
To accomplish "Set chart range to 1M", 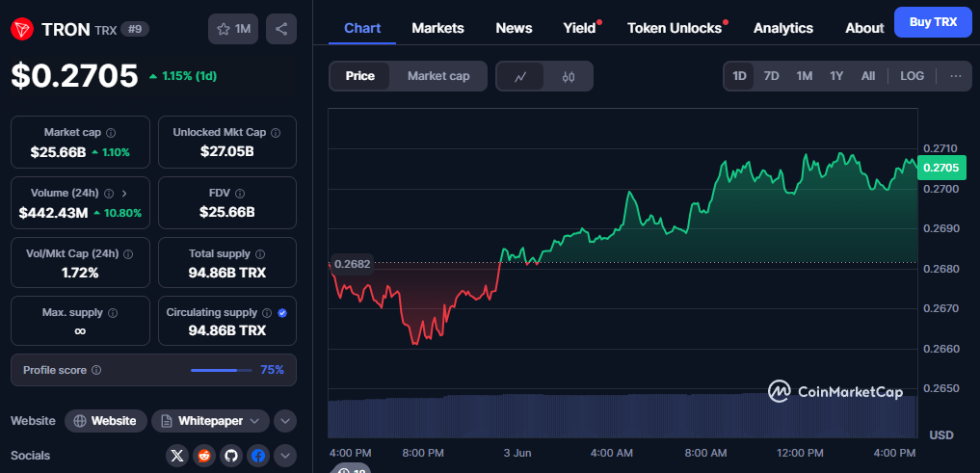I will [x=804, y=76].
